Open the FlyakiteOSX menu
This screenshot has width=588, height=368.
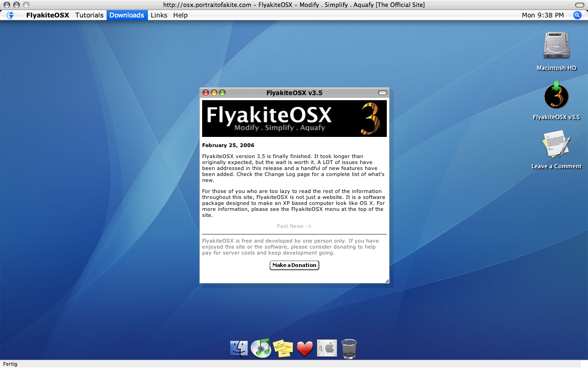pos(48,15)
